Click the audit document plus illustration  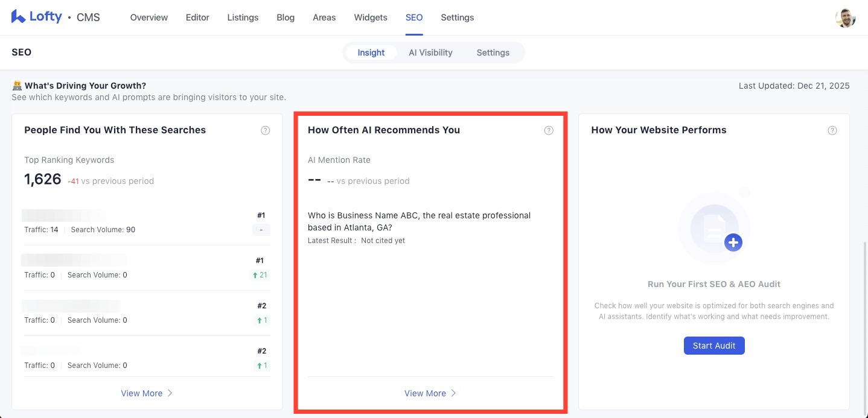pos(714,228)
